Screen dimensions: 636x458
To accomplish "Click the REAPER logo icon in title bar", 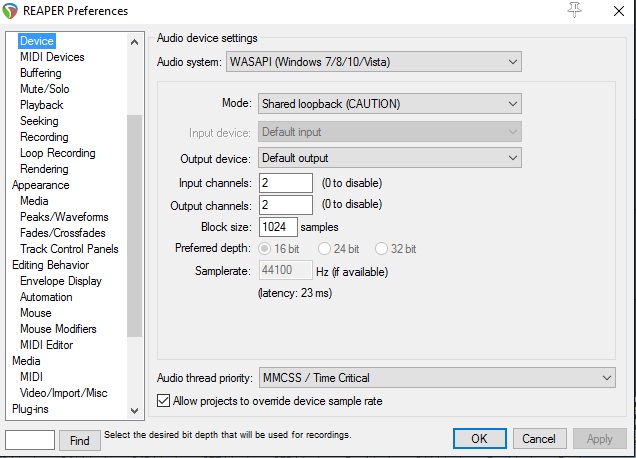I will (x=12, y=11).
